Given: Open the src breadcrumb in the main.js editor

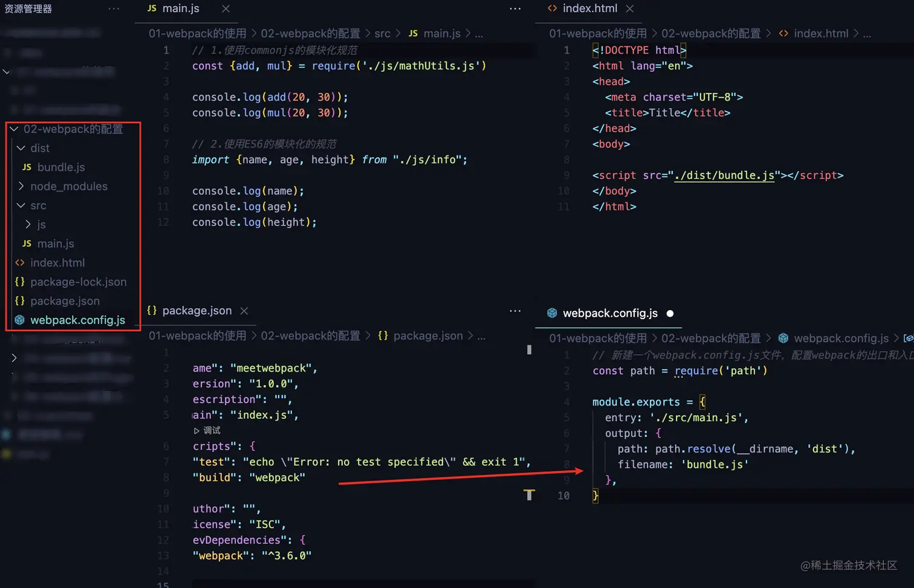Looking at the screenshot, I should [x=383, y=33].
